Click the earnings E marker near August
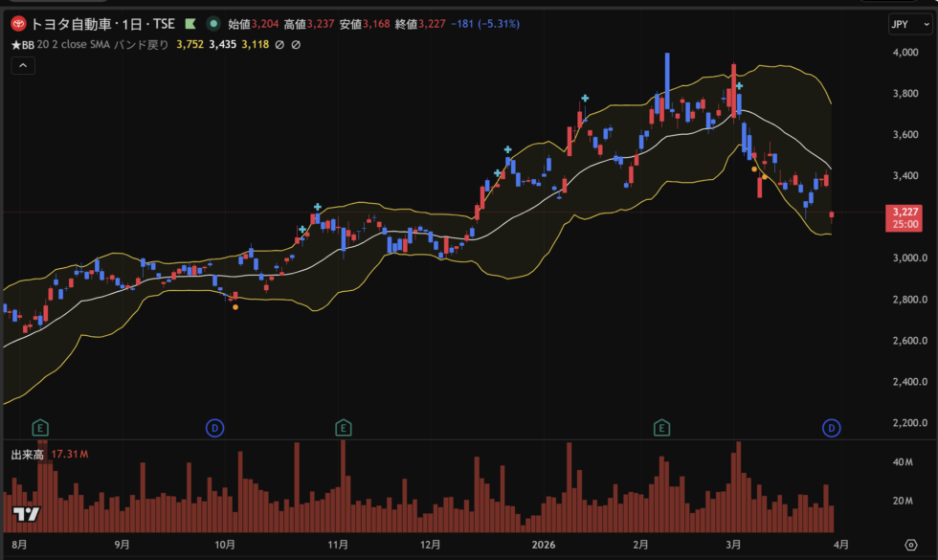Viewport: 938px width, 560px height. click(x=40, y=427)
